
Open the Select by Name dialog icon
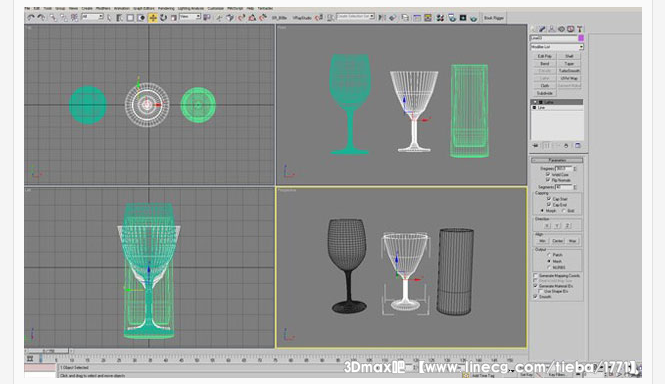pos(120,18)
